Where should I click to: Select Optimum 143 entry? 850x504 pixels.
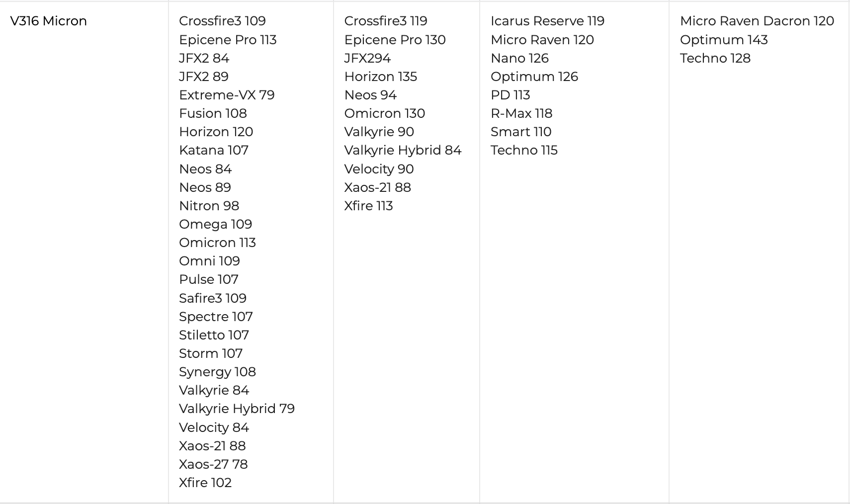tap(724, 40)
